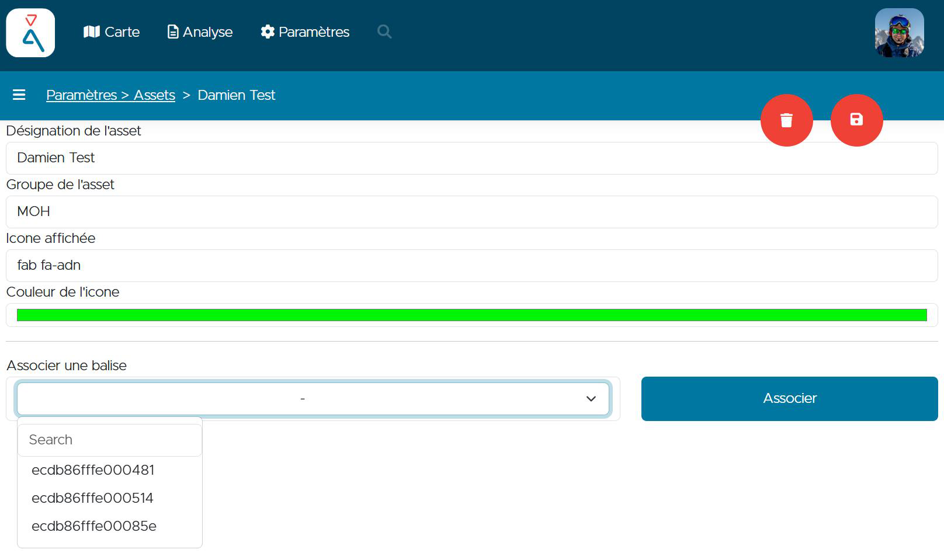Open the Paramètres gear menu

(x=305, y=32)
